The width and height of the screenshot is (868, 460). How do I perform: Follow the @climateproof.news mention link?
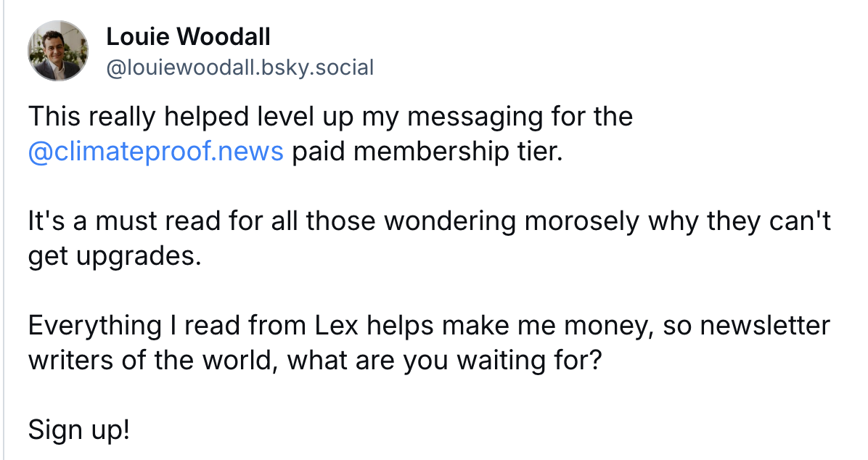coord(155,151)
